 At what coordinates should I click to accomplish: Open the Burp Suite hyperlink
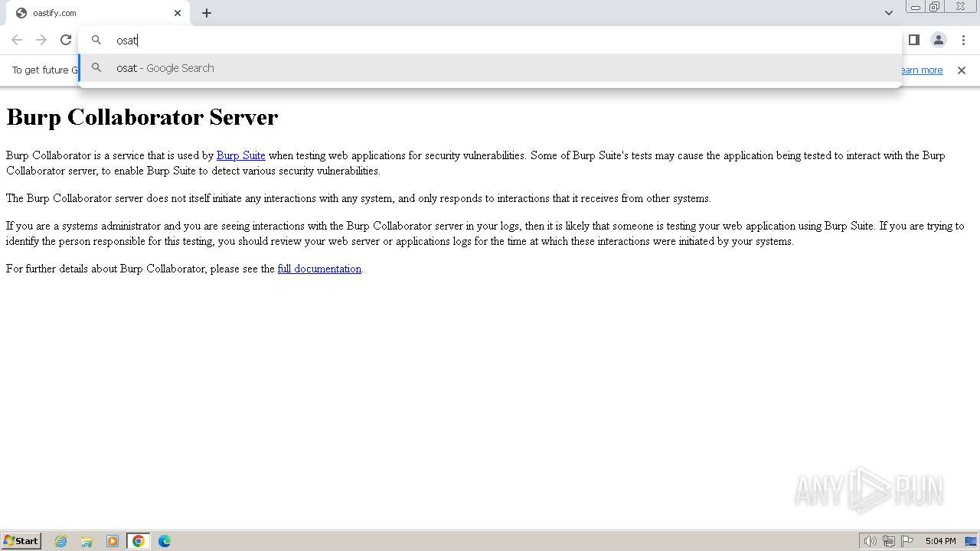click(240, 155)
